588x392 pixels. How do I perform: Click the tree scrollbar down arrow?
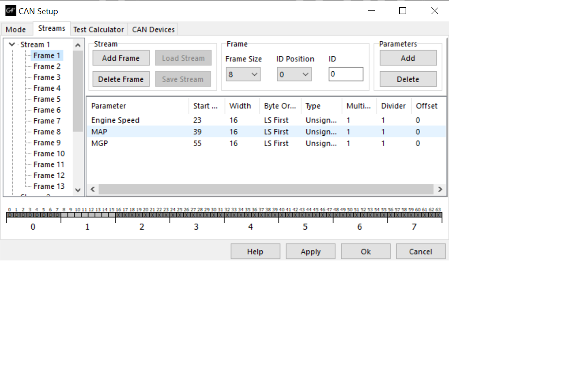pyautogui.click(x=78, y=190)
